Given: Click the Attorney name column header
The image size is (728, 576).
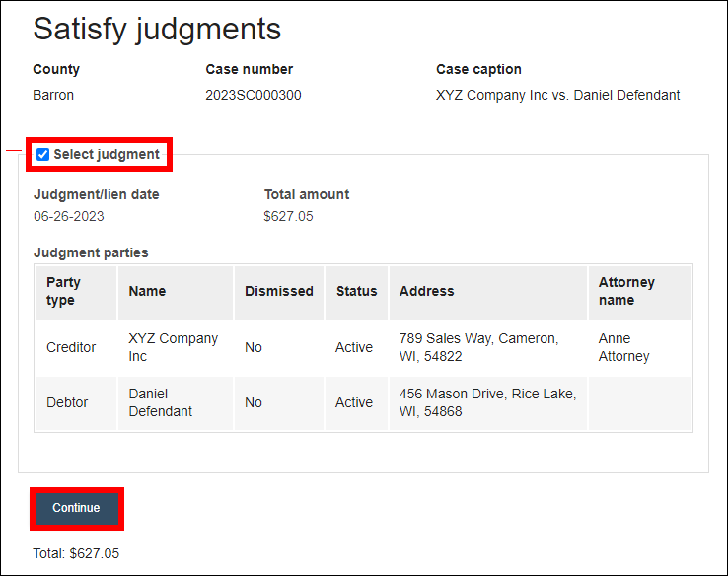Looking at the screenshot, I should [626, 291].
